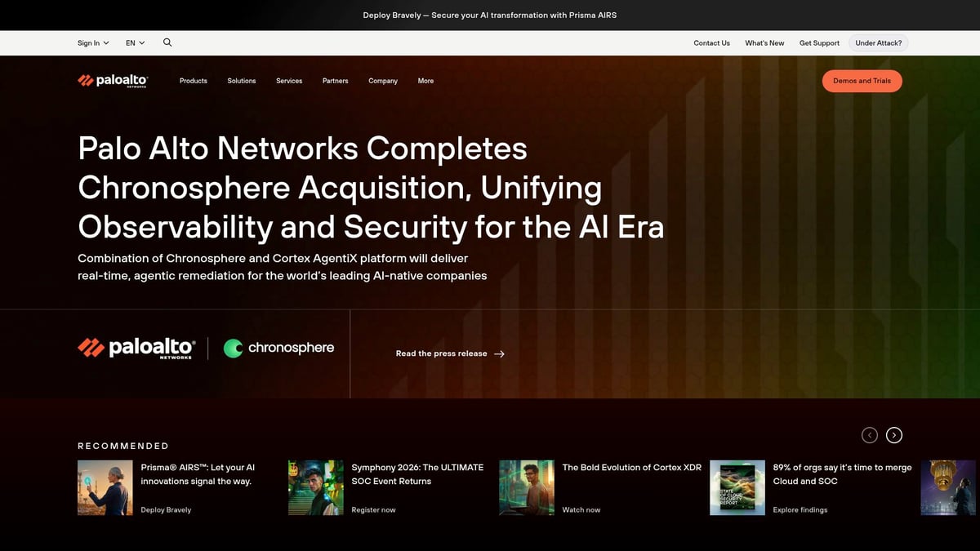Select the Under Attack? pill
980x551 pixels.
coord(878,42)
